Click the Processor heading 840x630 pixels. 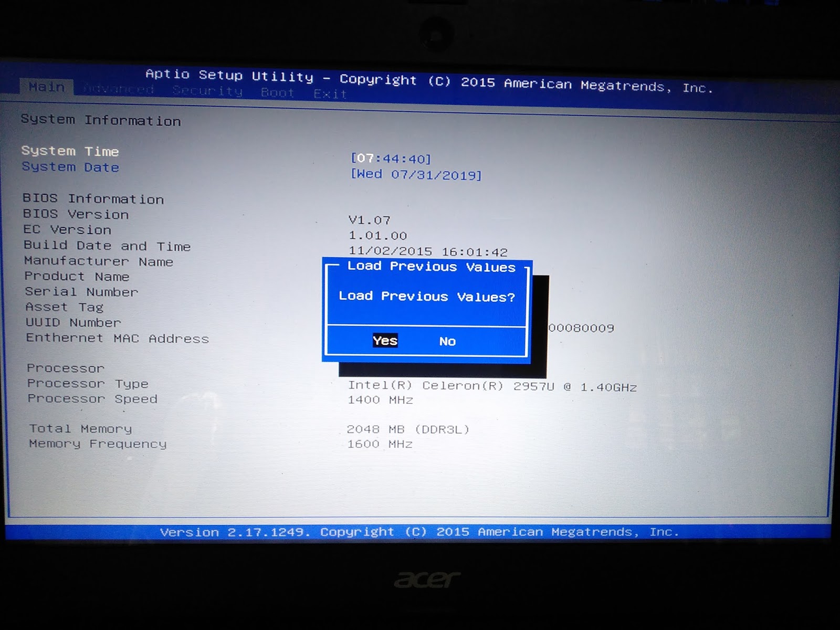tap(66, 368)
